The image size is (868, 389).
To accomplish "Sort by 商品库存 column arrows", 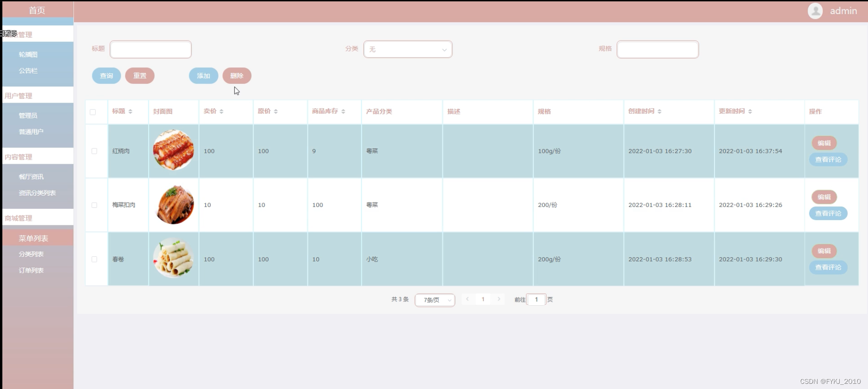I will point(343,111).
